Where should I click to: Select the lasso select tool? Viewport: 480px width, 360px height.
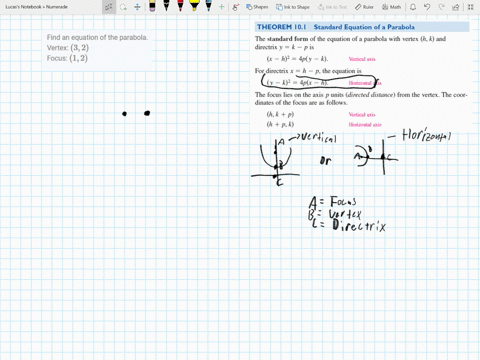tap(123, 7)
